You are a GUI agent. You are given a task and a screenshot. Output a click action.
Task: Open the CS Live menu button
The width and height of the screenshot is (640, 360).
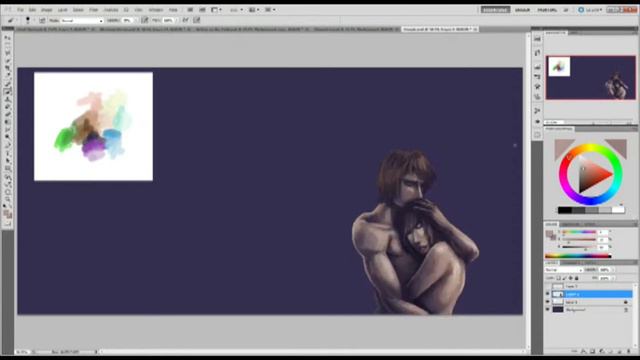590,10
